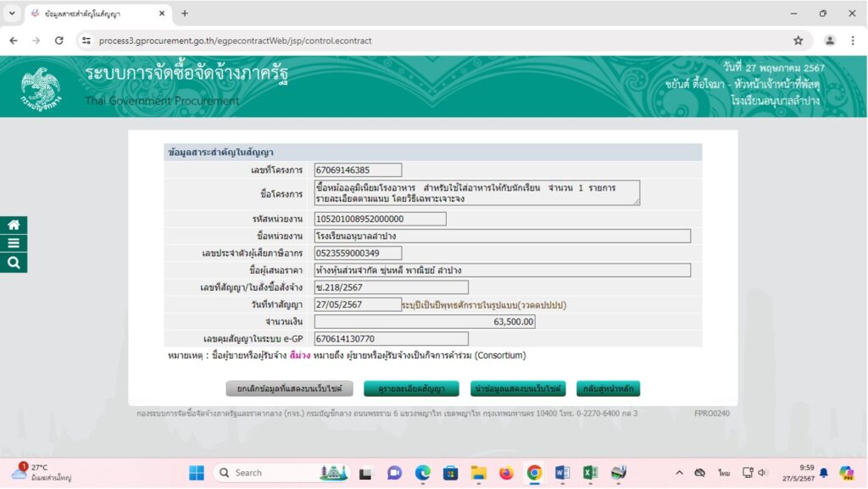
Task: Select the ข้อมูลสาระสำคัญในสัญญา browser tab
Action: 95,14
